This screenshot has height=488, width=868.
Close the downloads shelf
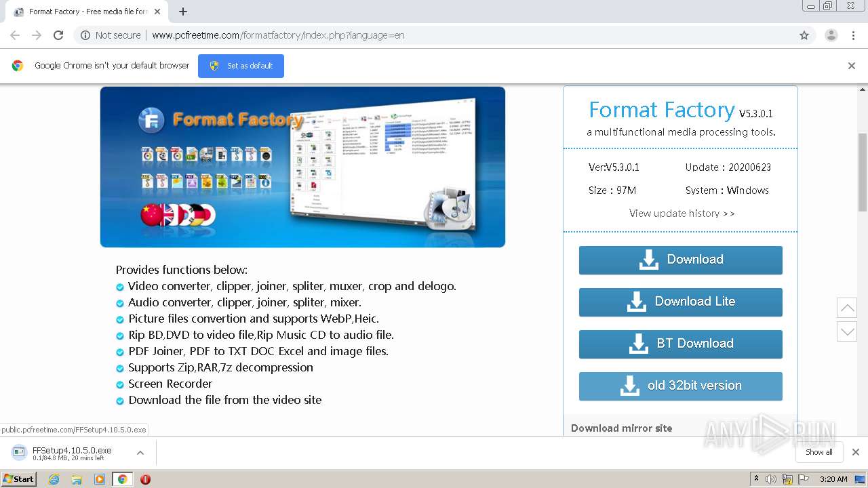(856, 452)
